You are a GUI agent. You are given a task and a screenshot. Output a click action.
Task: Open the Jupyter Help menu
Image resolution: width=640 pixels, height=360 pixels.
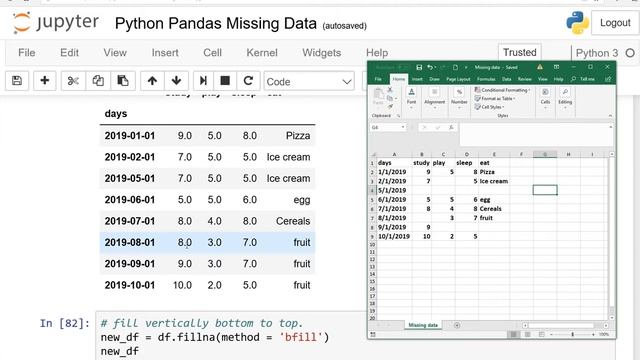coord(377,53)
